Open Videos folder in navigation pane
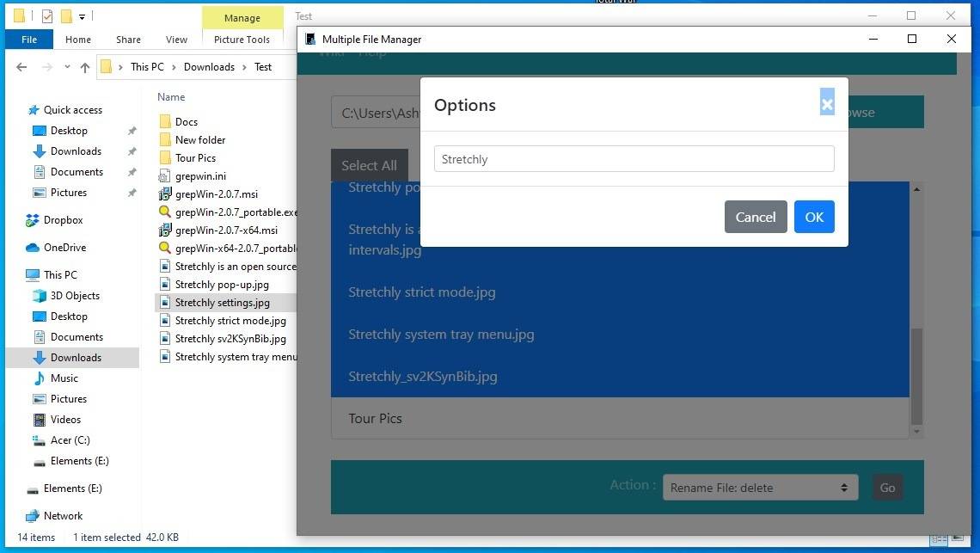 pos(65,420)
